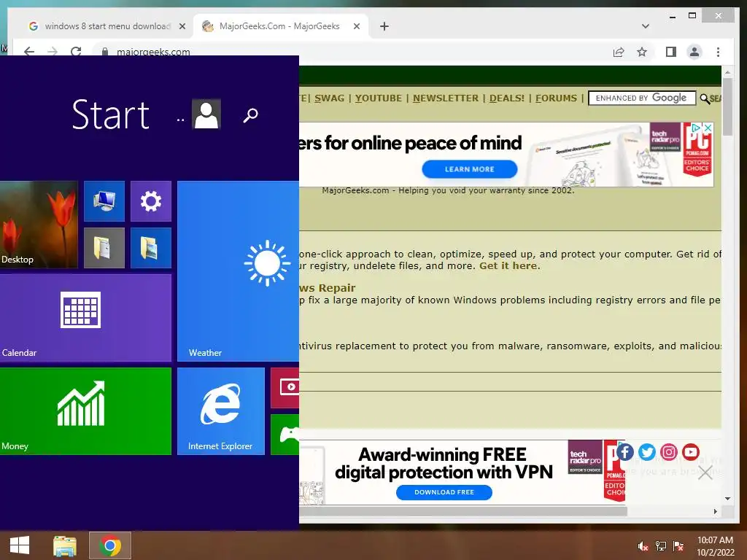Open the Facebook social icon
The image size is (747, 560).
(x=625, y=452)
